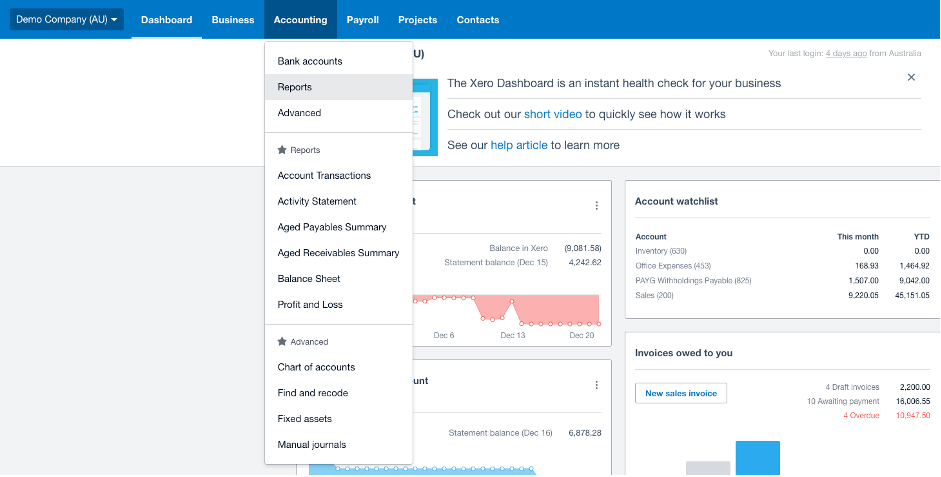This screenshot has width=941, height=477.
Task: Open PAYG Withholdings Payable (825) account
Action: point(693,281)
